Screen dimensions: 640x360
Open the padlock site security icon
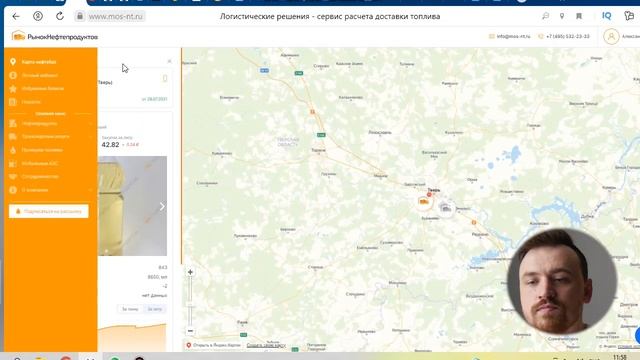[80, 16]
